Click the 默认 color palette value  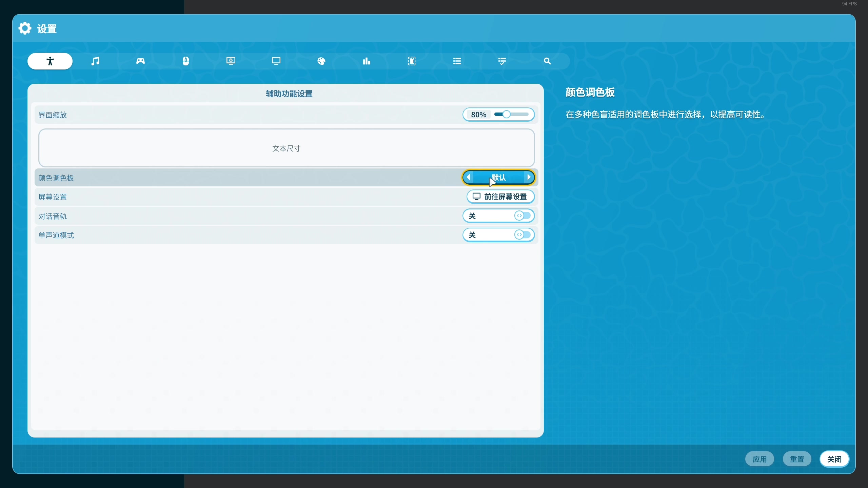pyautogui.click(x=499, y=177)
